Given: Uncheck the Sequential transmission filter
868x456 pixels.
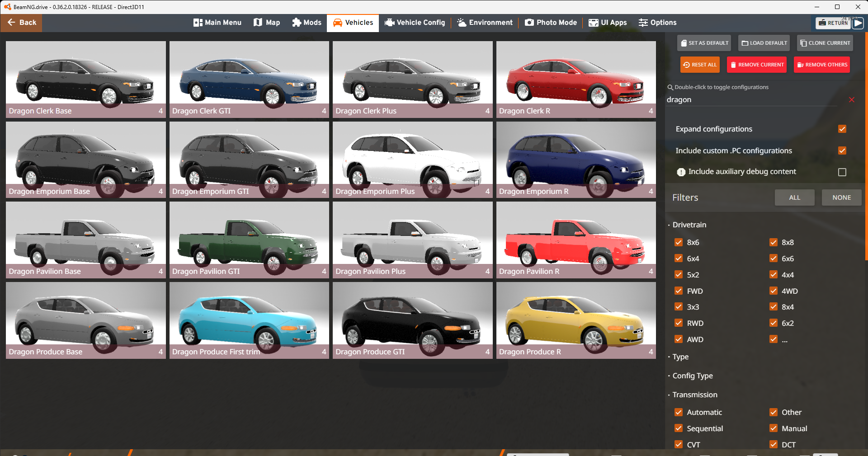Looking at the screenshot, I should (x=679, y=428).
